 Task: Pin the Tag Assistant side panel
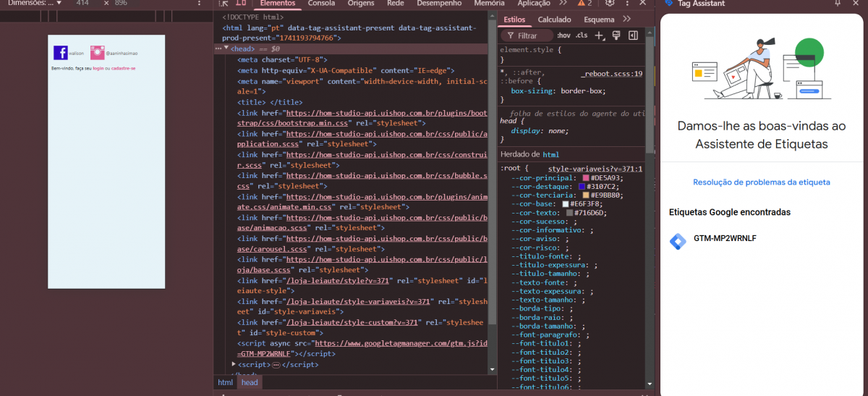tap(838, 4)
